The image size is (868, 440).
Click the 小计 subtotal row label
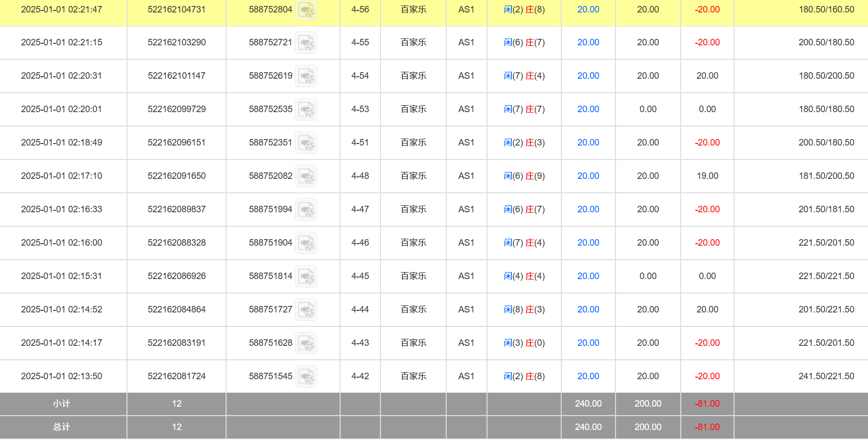point(62,404)
